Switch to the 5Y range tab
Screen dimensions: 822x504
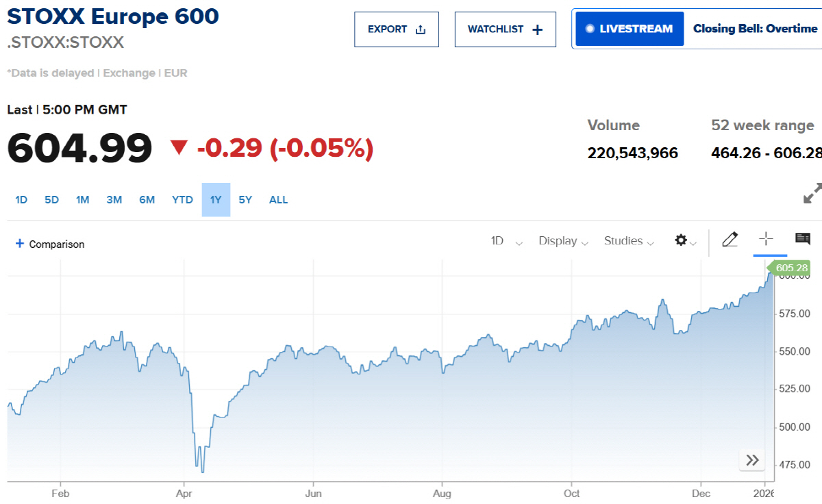tap(245, 199)
